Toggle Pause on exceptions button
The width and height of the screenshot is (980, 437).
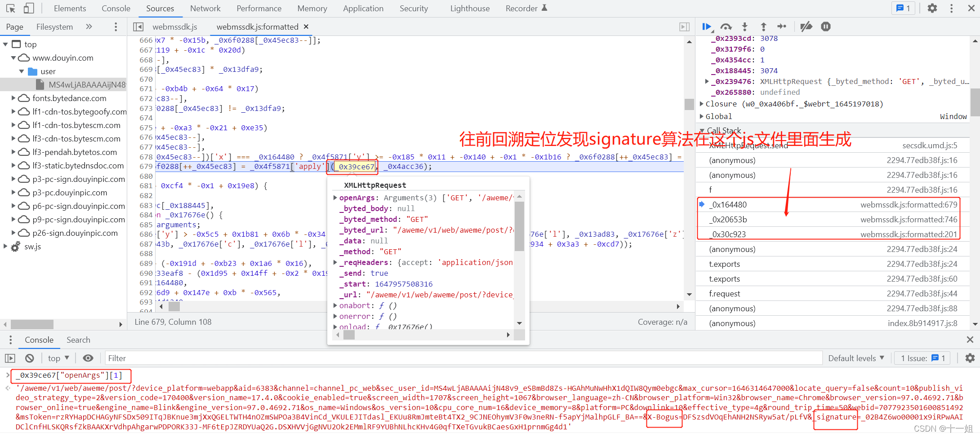826,27
